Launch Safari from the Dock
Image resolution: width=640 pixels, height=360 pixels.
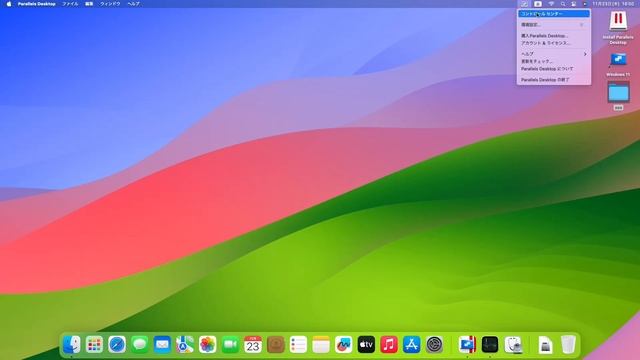117,344
